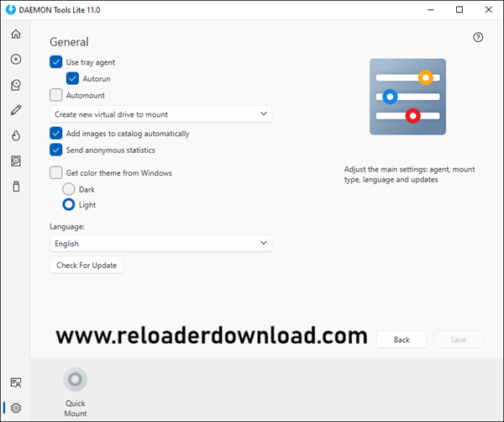The height and width of the screenshot is (422, 504).
Task: Enable the Automount checkbox
Action: [56, 95]
